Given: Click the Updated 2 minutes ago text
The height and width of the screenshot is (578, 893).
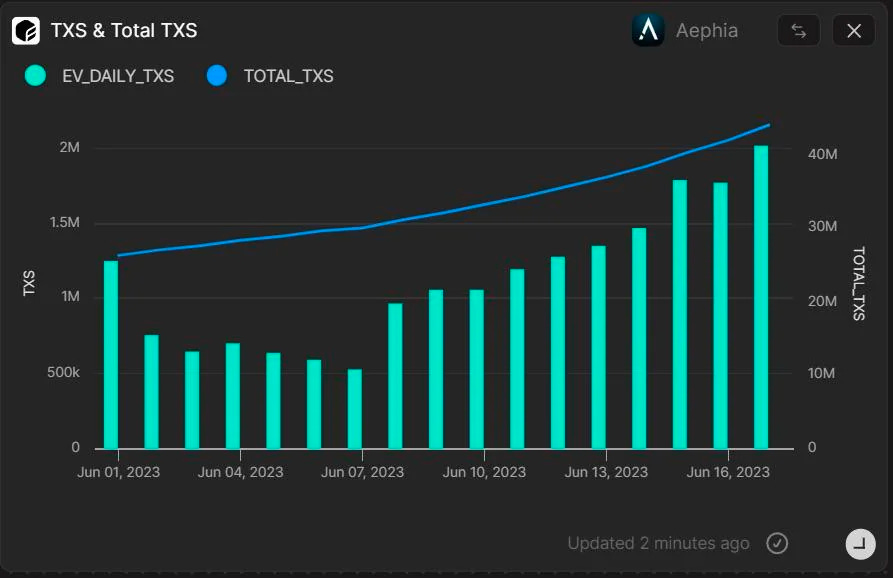Looking at the screenshot, I should coord(658,543).
